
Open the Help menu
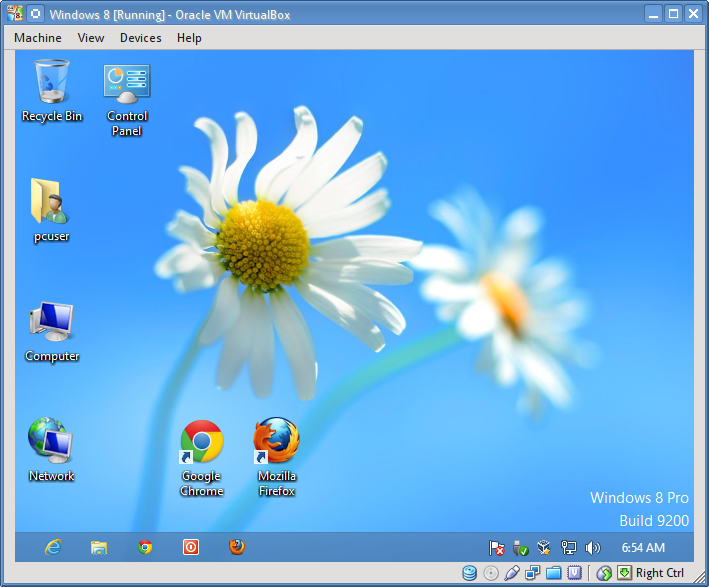[x=189, y=38]
